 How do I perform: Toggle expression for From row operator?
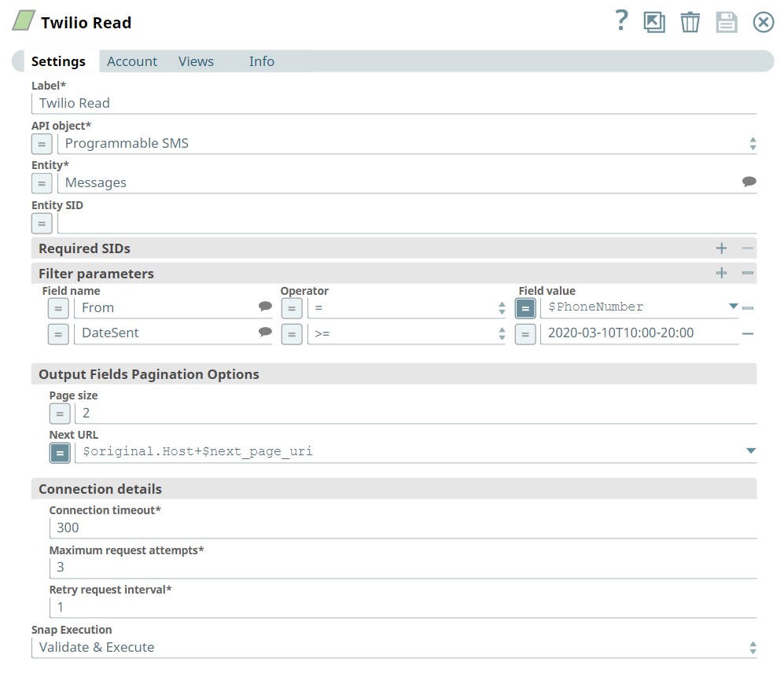tap(292, 308)
